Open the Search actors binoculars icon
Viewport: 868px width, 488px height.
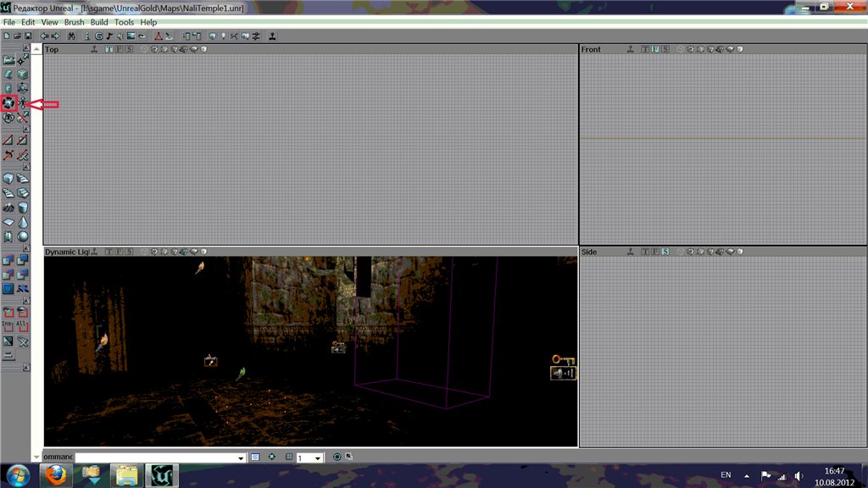click(71, 36)
